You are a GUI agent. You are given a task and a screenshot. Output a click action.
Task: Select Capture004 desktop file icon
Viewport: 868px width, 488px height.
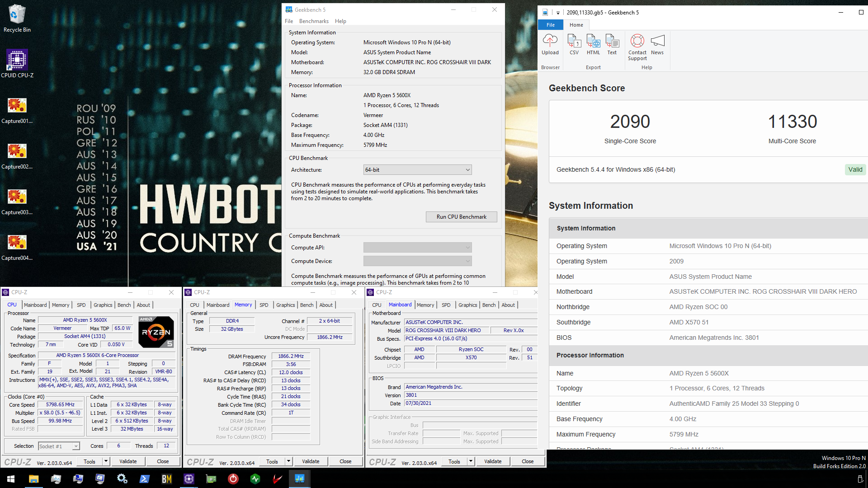click(x=17, y=248)
